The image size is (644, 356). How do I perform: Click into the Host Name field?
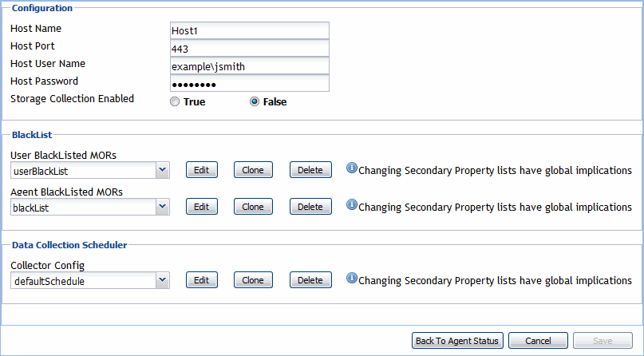pos(249,30)
